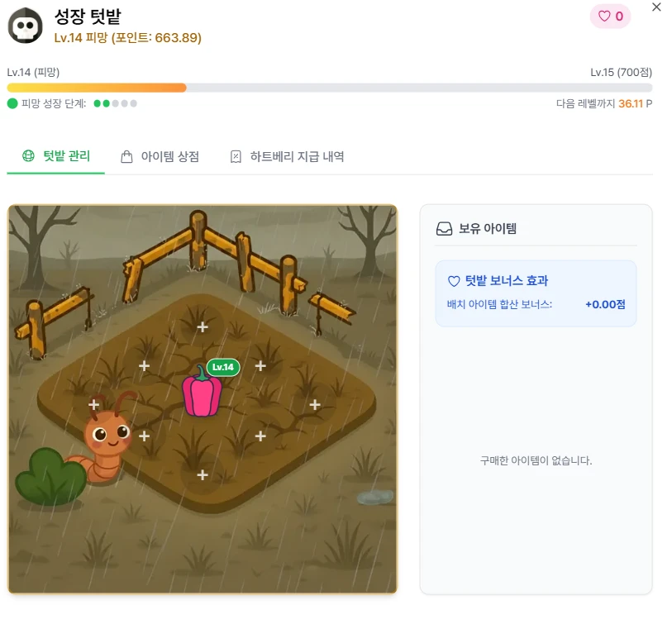Screen dimensions: 672x624
Task: Open the 하트베리 지급 내역 tab
Action: (x=287, y=156)
